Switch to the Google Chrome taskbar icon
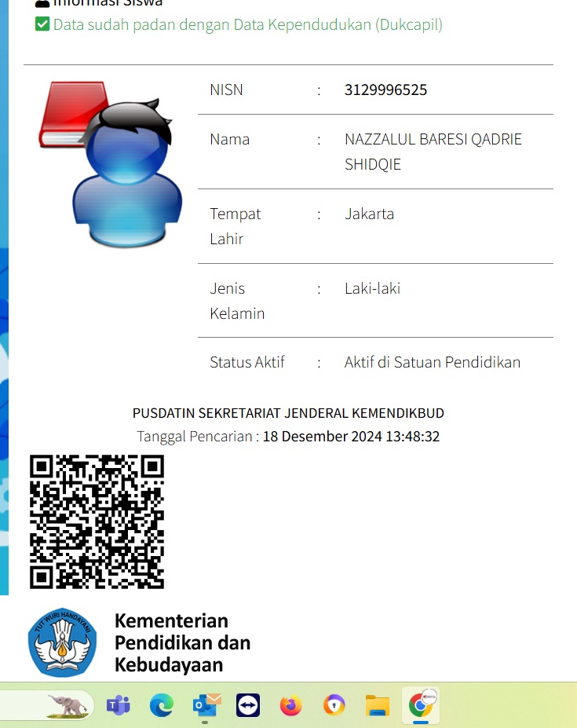577x728 pixels. pos(422,705)
